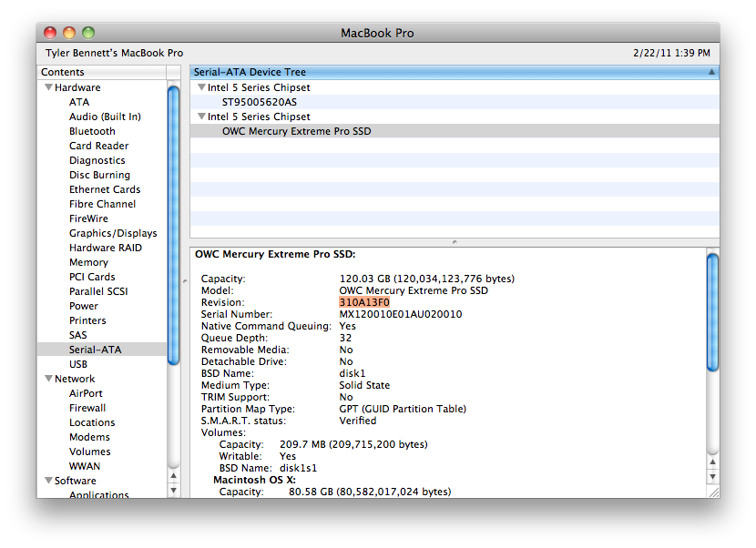Select Serial-ATA in sidebar
Image resolution: width=756 pixels, height=548 pixels.
102,350
